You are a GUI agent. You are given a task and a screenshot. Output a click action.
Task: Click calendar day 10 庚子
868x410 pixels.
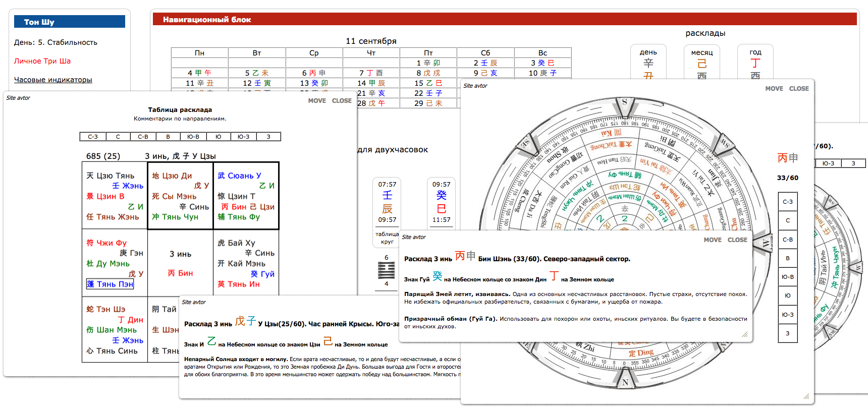542,73
